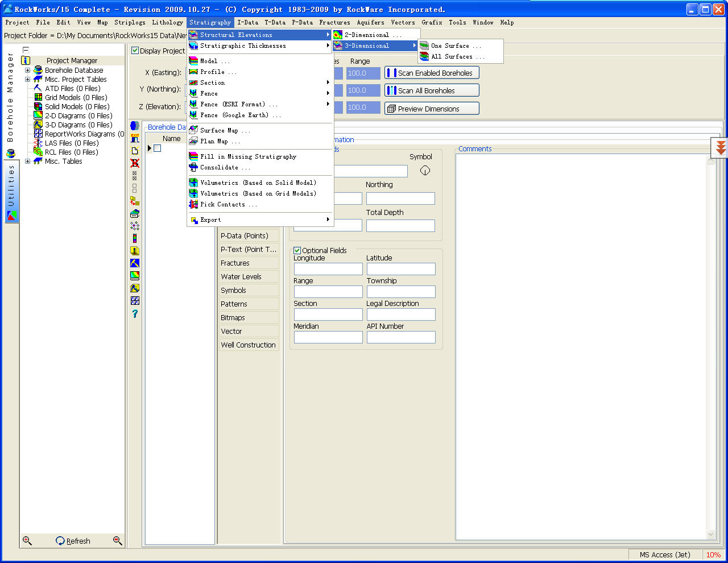Click the MS Access (Jet) status bar text
The image size is (728, 563).
point(665,555)
